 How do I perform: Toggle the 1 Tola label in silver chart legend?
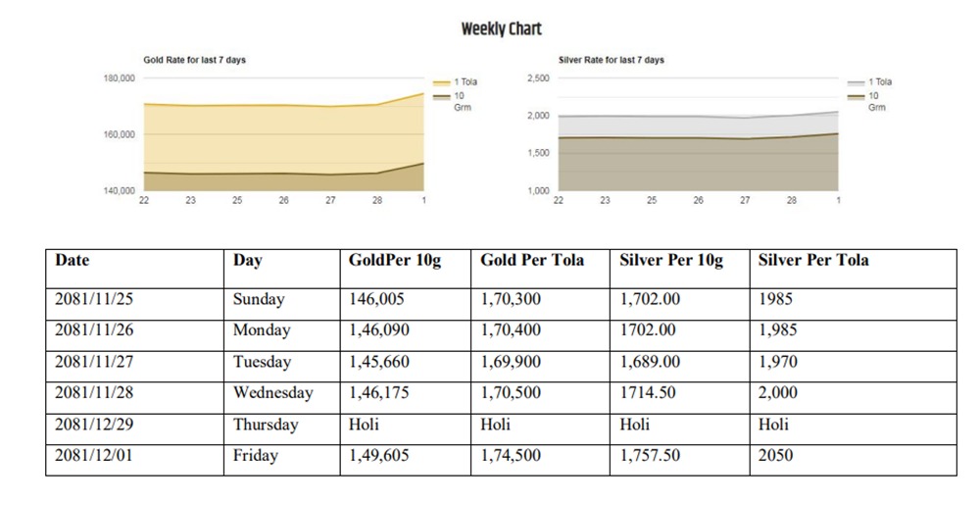(880, 82)
